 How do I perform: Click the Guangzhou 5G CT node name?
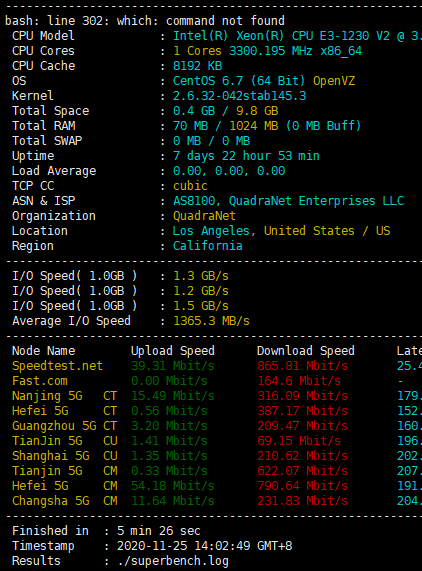click(64, 425)
